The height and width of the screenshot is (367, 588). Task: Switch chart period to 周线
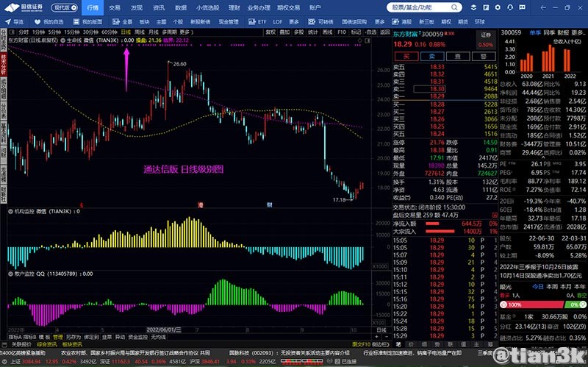[x=140, y=32]
